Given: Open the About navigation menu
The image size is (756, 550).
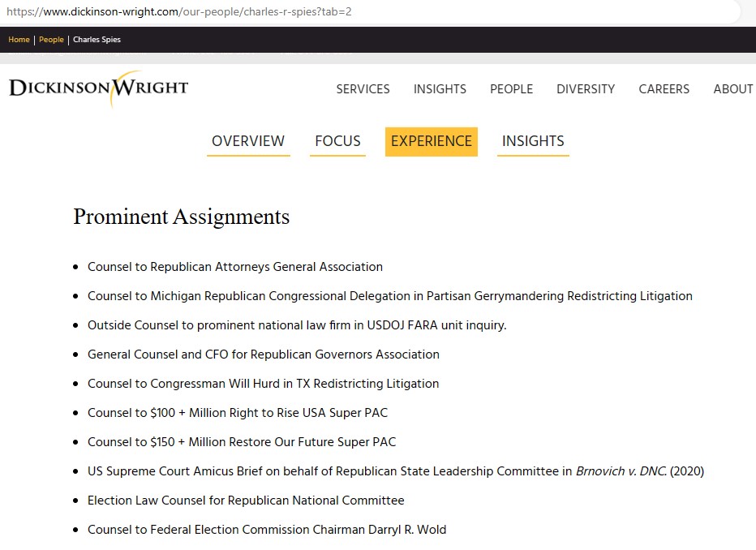Looking at the screenshot, I should [x=733, y=89].
